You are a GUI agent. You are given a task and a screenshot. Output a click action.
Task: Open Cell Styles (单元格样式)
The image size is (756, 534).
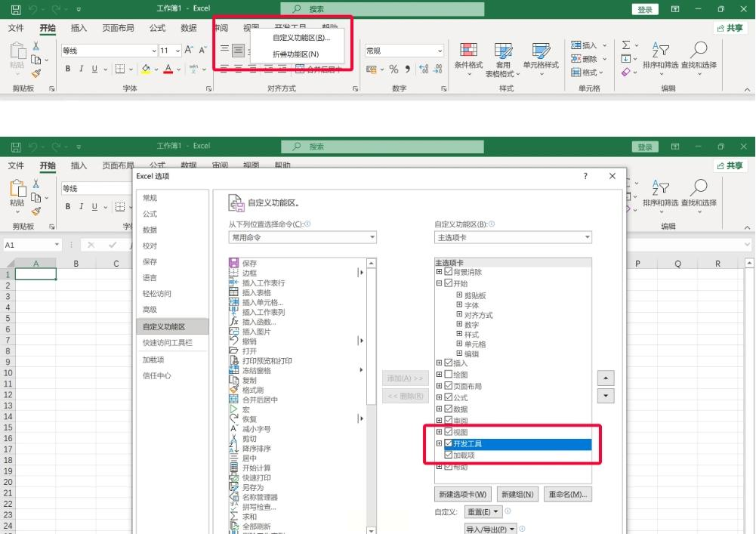tap(541, 60)
